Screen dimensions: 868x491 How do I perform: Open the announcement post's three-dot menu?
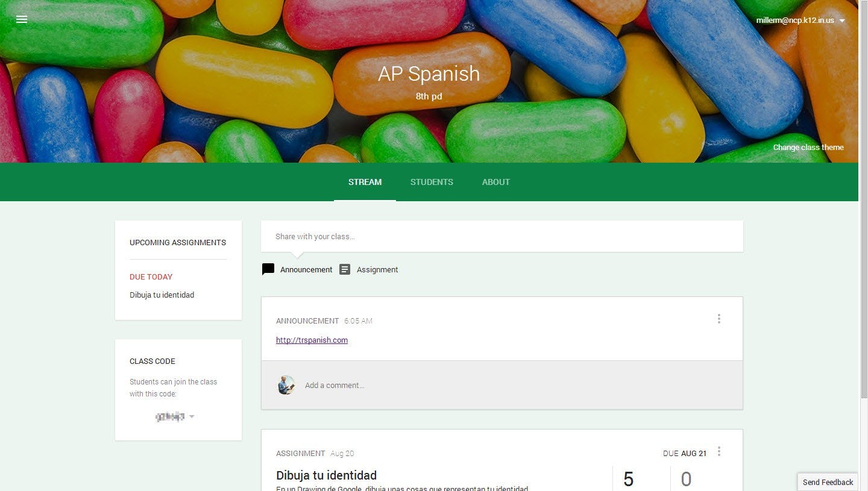pos(719,319)
